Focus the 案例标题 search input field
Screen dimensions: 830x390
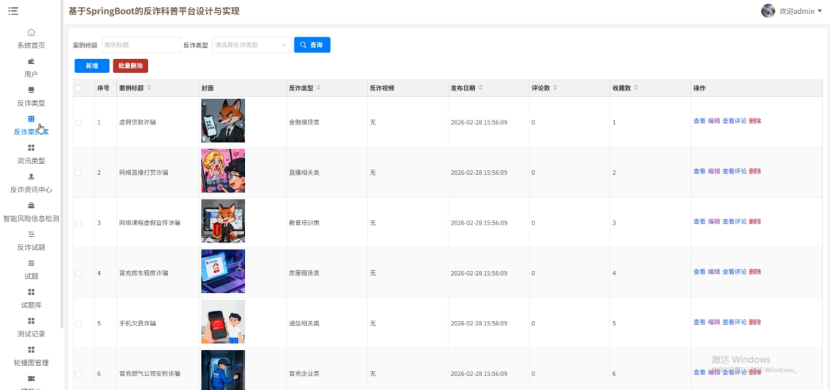(x=141, y=45)
